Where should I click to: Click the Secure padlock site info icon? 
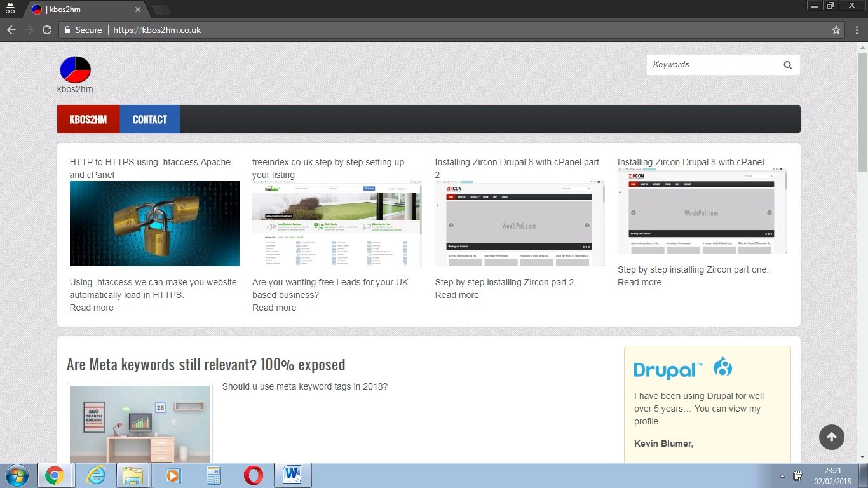[67, 30]
